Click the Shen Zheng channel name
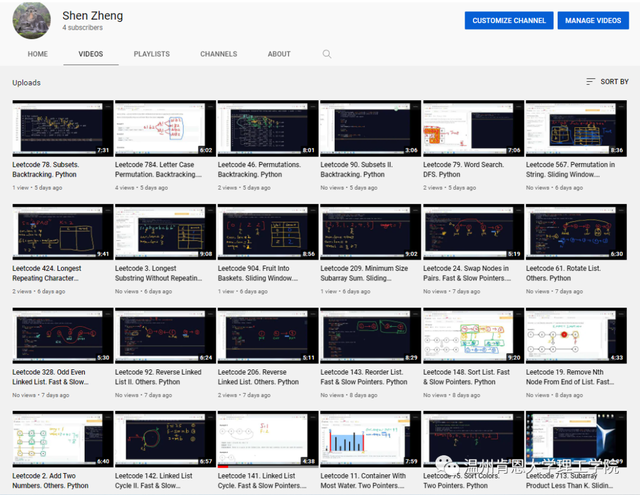The image size is (640, 495). point(93,16)
